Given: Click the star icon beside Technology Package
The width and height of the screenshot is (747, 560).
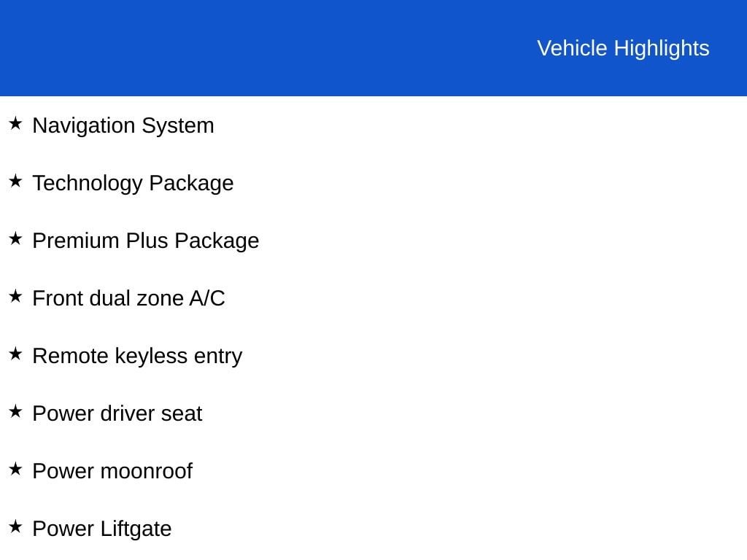Looking at the screenshot, I should [x=15, y=181].
